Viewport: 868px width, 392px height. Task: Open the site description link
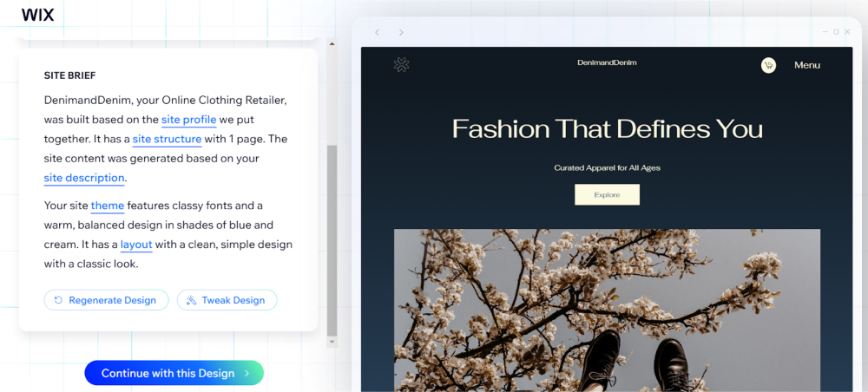pos(84,178)
